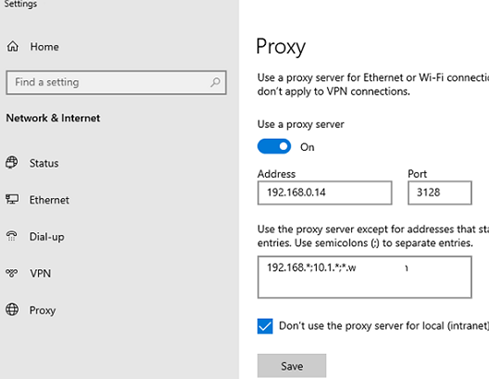This screenshot has height=379, width=489.
Task: Open Dial-up settings
Action: [47, 237]
